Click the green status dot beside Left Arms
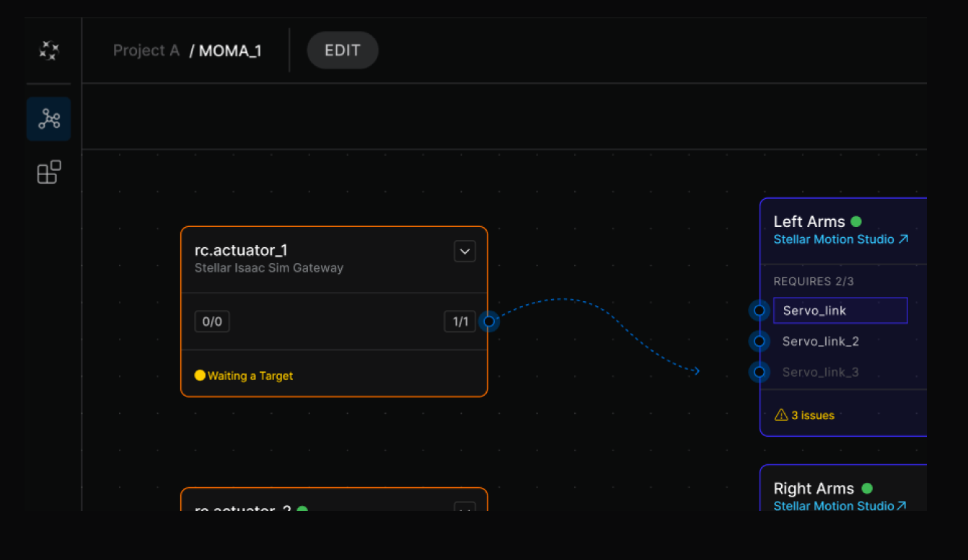 (856, 221)
